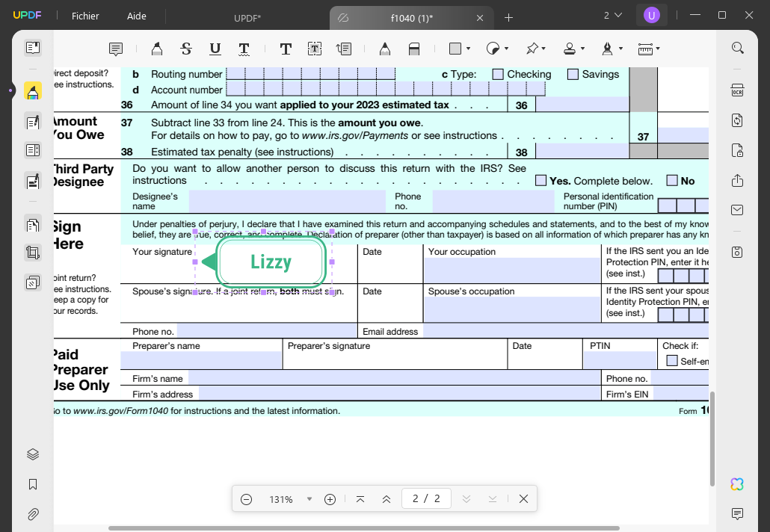The height and width of the screenshot is (532, 770).
Task: Check the Savings account type box
Action: 573,74
